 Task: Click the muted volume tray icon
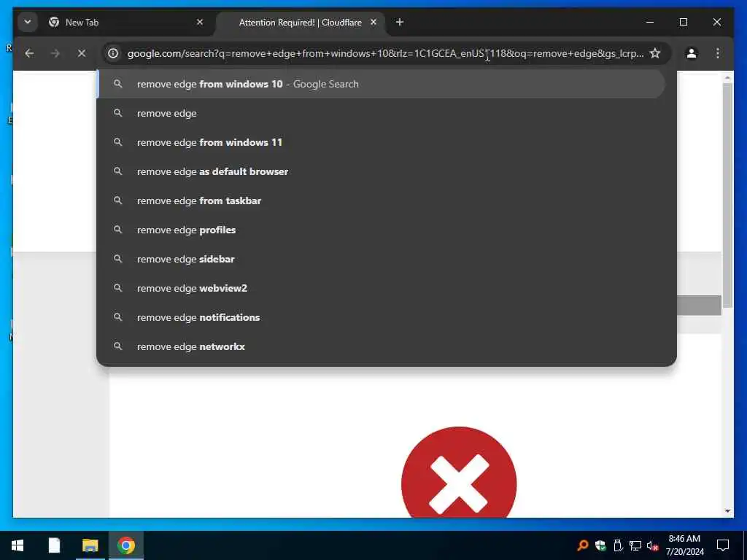653,545
